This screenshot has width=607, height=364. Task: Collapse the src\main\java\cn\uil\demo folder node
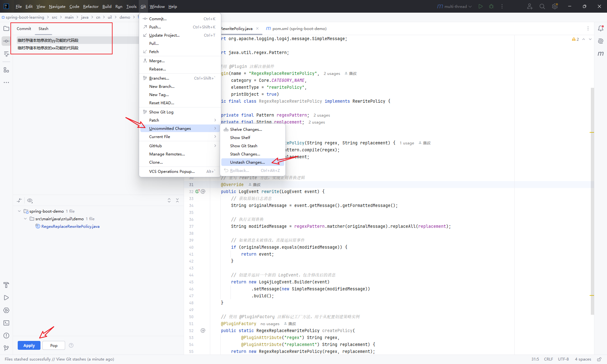pos(25,219)
